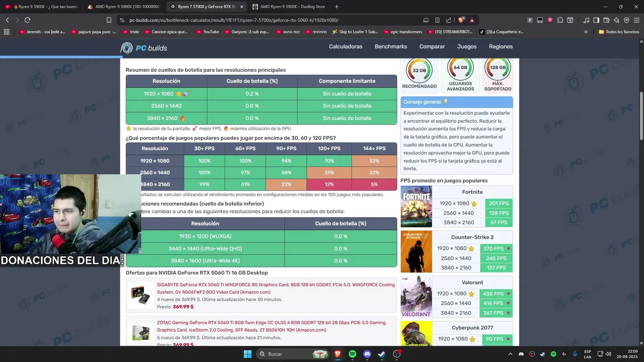Click the 1920 × 1200 (WUXGA) row
644x362 pixels.
click(x=261, y=236)
